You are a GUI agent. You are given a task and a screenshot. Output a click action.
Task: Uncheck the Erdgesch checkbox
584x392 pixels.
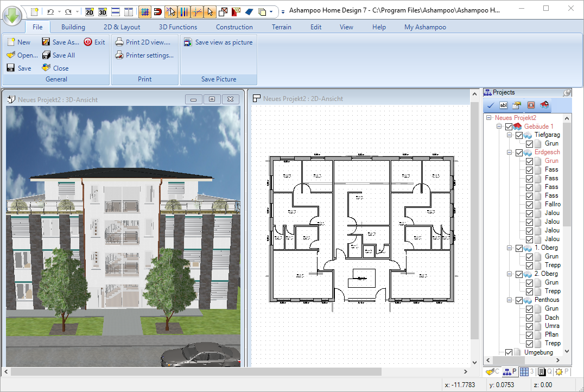pyautogui.click(x=519, y=152)
